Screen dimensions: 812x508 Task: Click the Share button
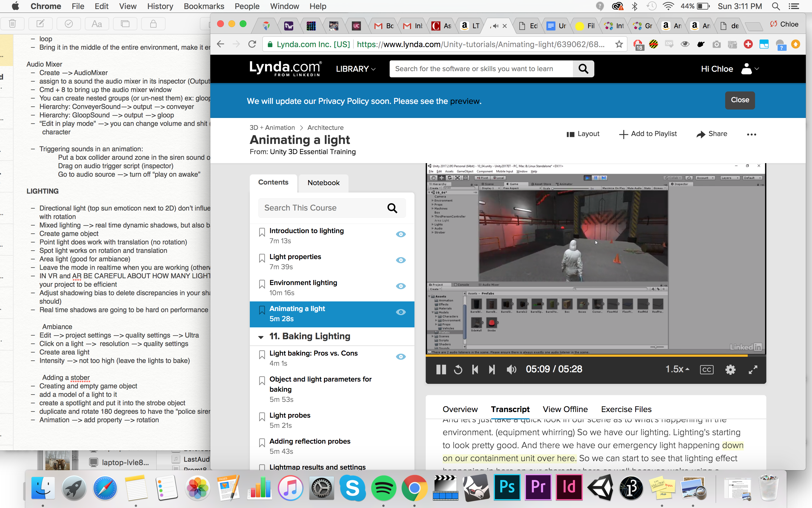(712, 134)
